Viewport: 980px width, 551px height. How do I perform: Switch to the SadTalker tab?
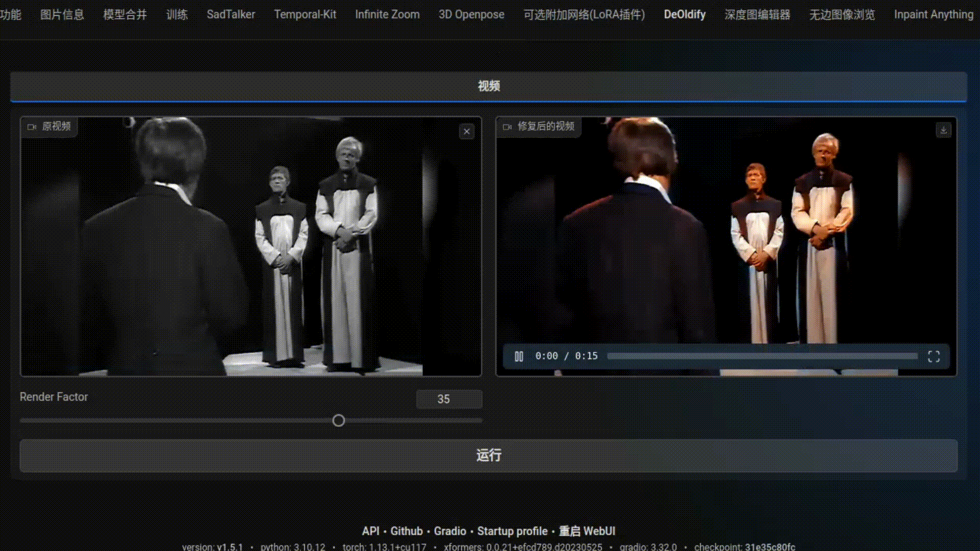pyautogui.click(x=231, y=15)
